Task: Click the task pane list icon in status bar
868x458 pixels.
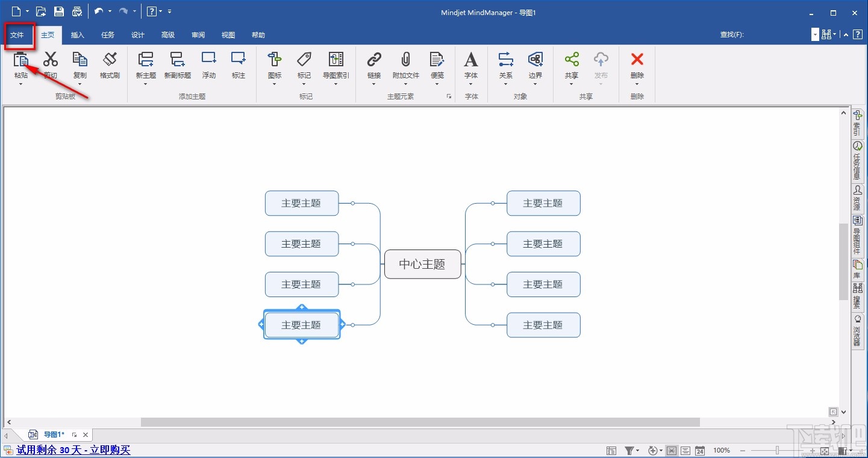Action: pyautogui.click(x=611, y=451)
